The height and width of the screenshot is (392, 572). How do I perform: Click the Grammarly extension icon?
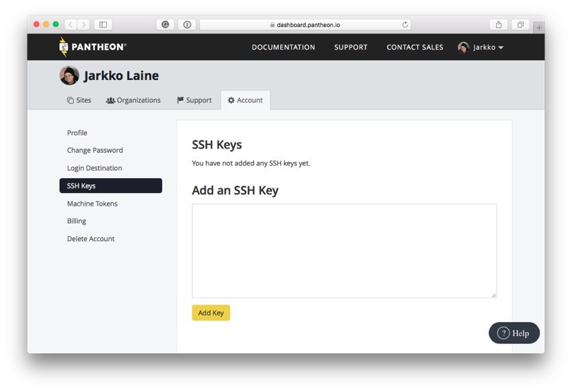point(166,24)
